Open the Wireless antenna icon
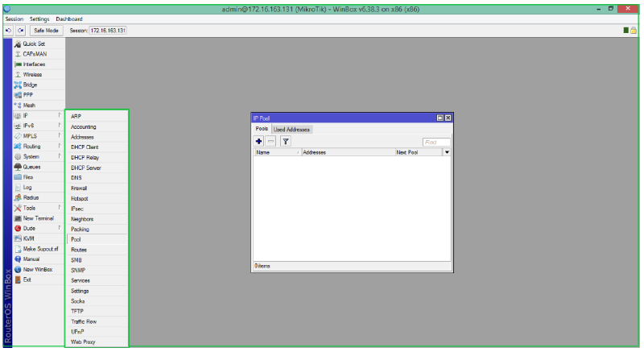The image size is (644, 352). pyautogui.click(x=18, y=75)
